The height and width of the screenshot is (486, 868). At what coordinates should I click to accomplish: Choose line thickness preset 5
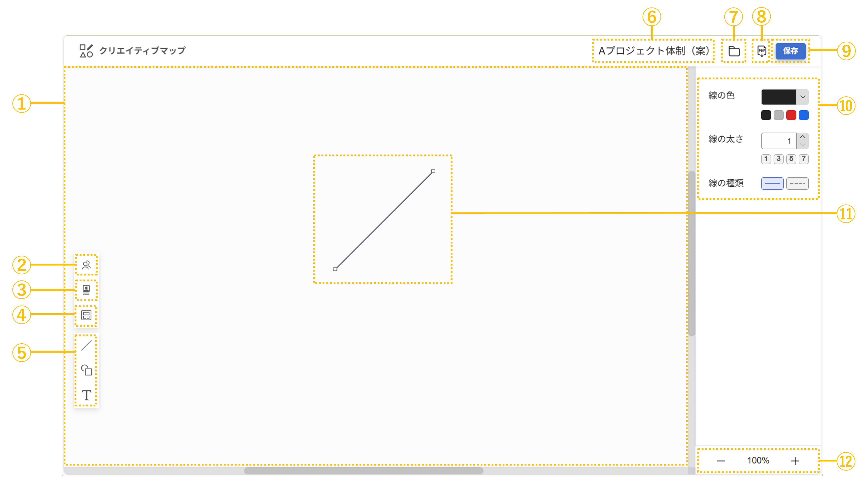coord(791,159)
